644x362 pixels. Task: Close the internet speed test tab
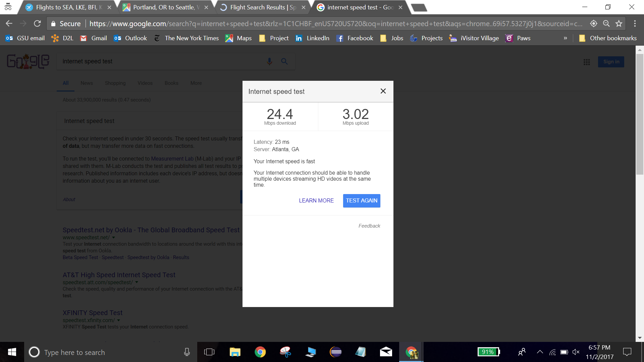400,7
